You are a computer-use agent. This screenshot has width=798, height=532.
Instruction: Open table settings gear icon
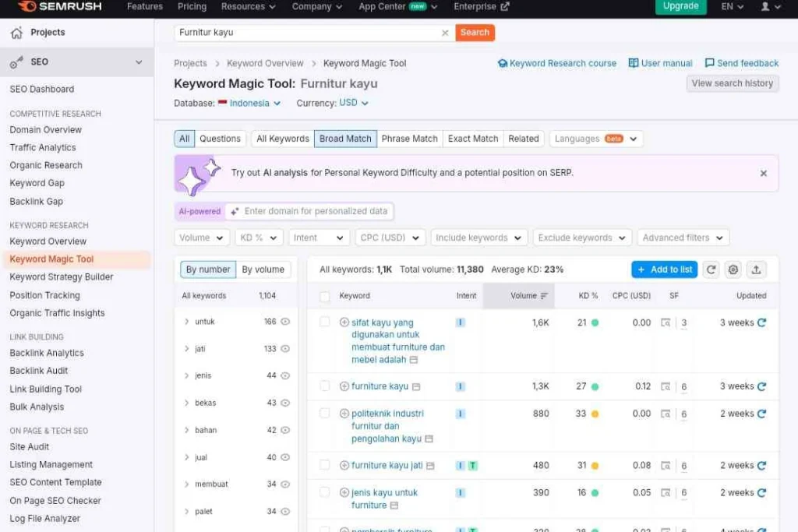(733, 270)
